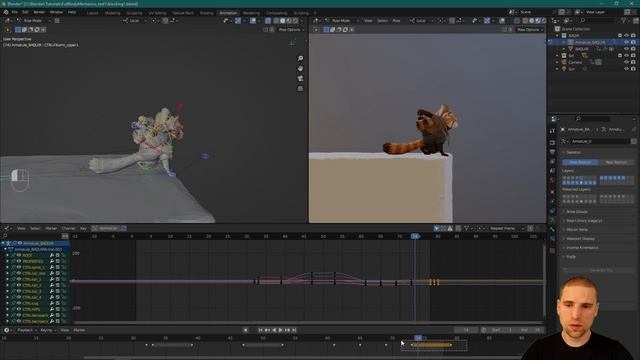Toggle perspective/orthographic grid gizmo in left viewport

(x=300, y=88)
